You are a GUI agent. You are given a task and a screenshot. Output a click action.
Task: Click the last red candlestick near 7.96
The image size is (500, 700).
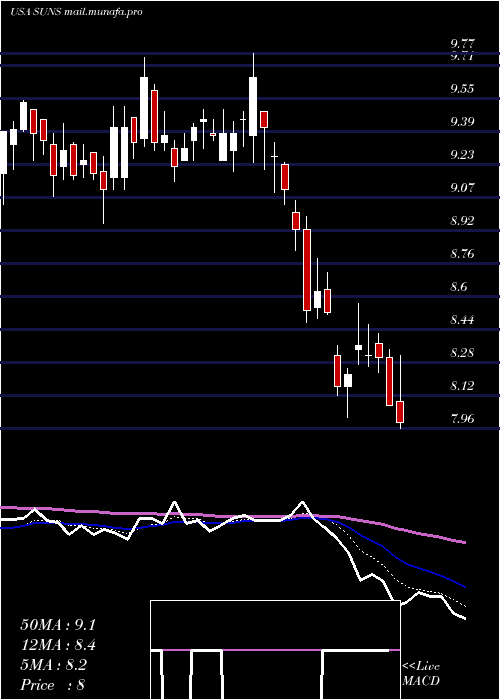coord(400,412)
